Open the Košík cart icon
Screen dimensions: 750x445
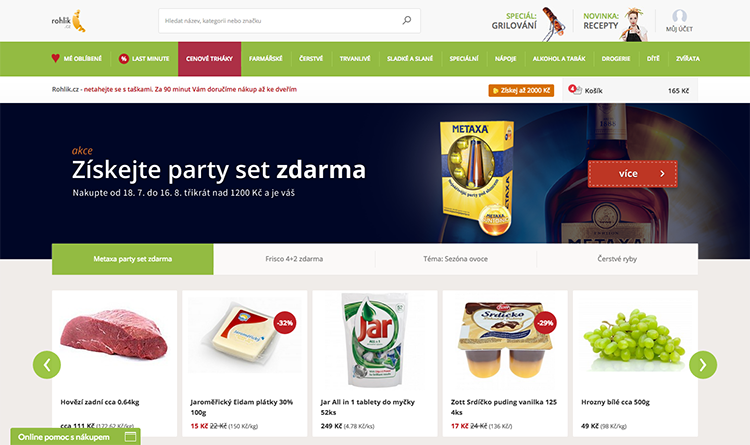tap(575, 89)
